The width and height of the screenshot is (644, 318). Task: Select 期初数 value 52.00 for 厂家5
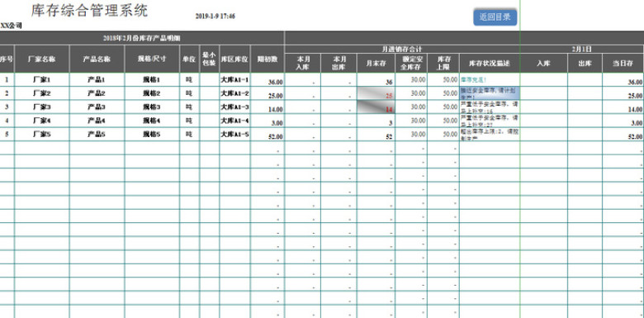point(268,134)
